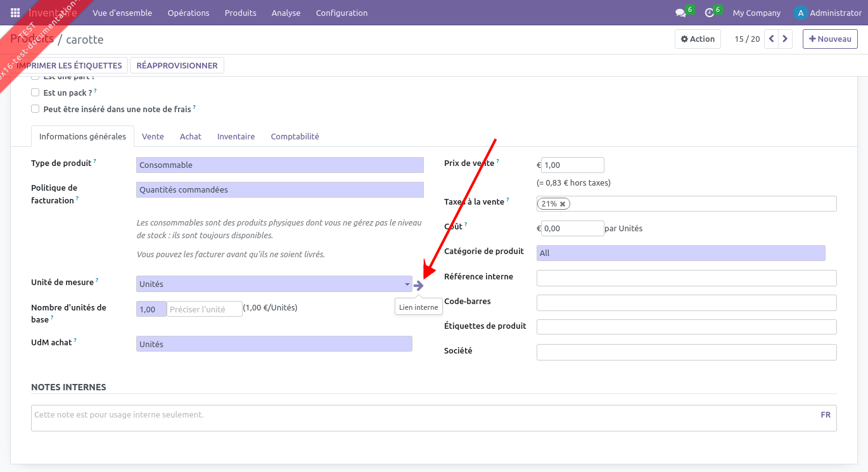Toggle the 'Est un pack ?' checkbox
This screenshot has height=472, width=868.
[35, 92]
